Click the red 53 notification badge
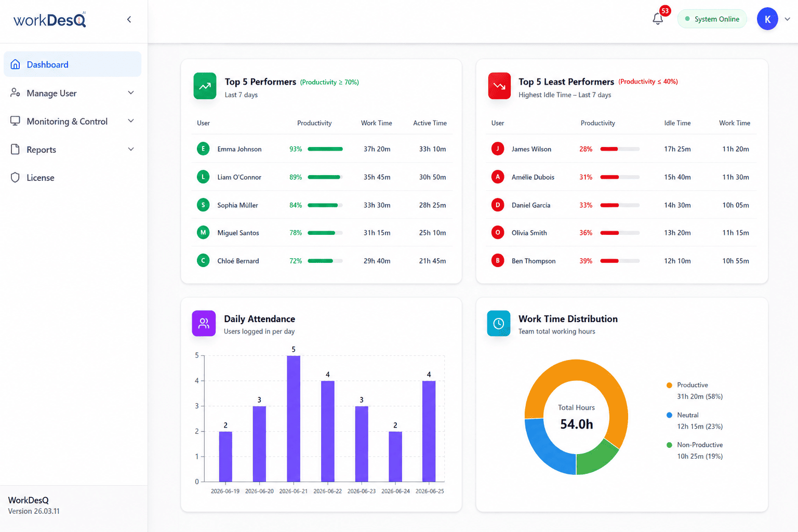This screenshot has width=798, height=532. click(x=665, y=11)
